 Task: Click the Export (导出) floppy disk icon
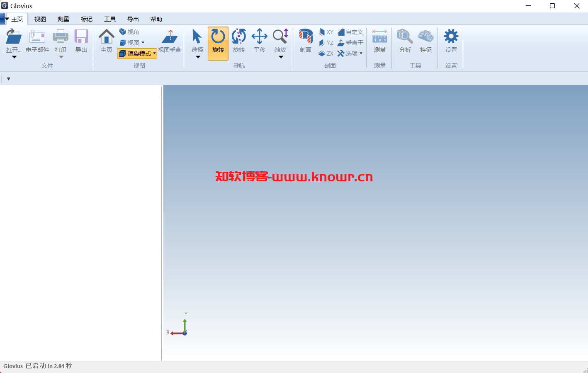tap(81, 37)
